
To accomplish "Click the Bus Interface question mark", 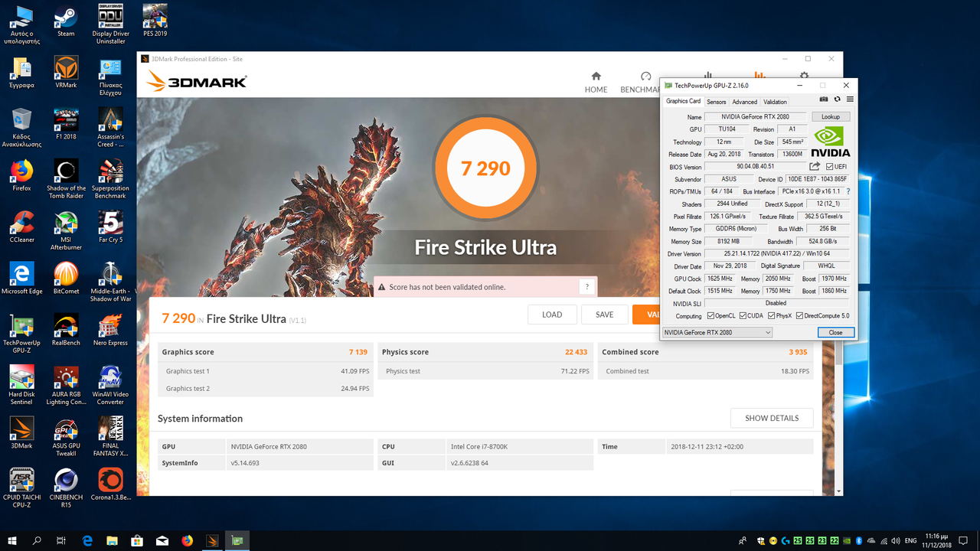I will (x=848, y=191).
